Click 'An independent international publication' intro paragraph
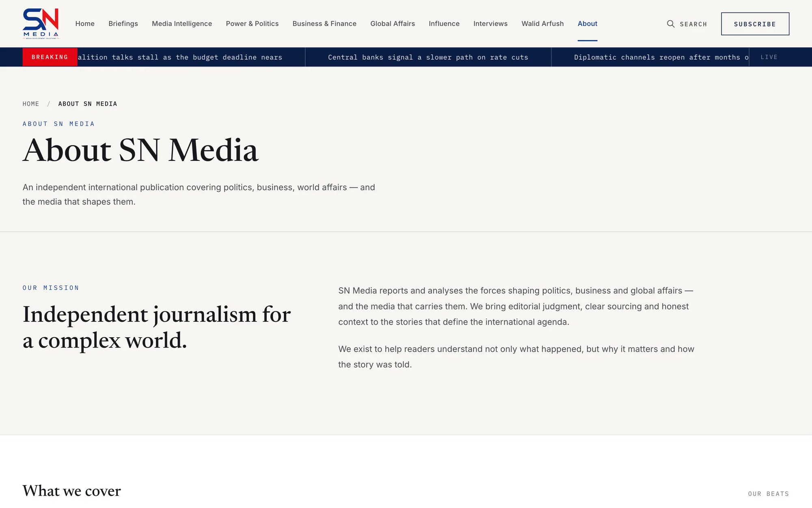Image resolution: width=812 pixels, height=508 pixels. click(199, 194)
